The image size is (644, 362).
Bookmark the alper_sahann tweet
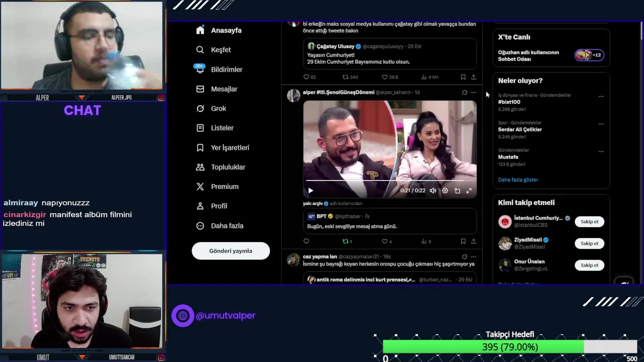click(463, 241)
